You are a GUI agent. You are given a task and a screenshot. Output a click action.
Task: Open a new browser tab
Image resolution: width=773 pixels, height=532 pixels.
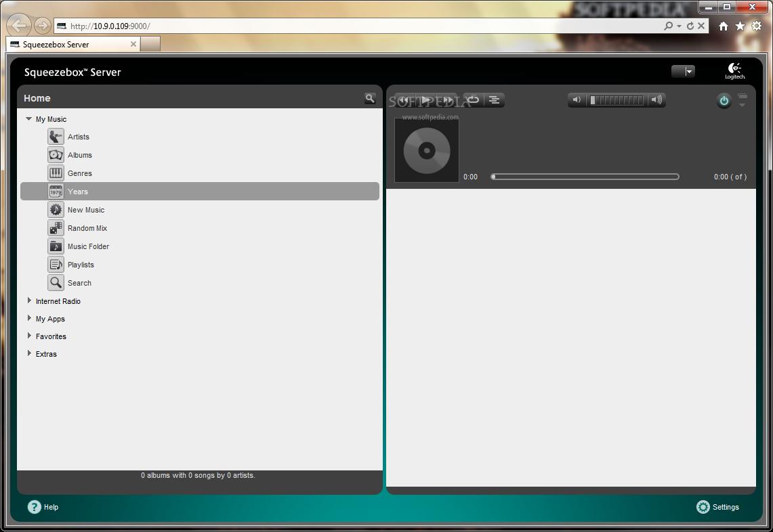150,45
